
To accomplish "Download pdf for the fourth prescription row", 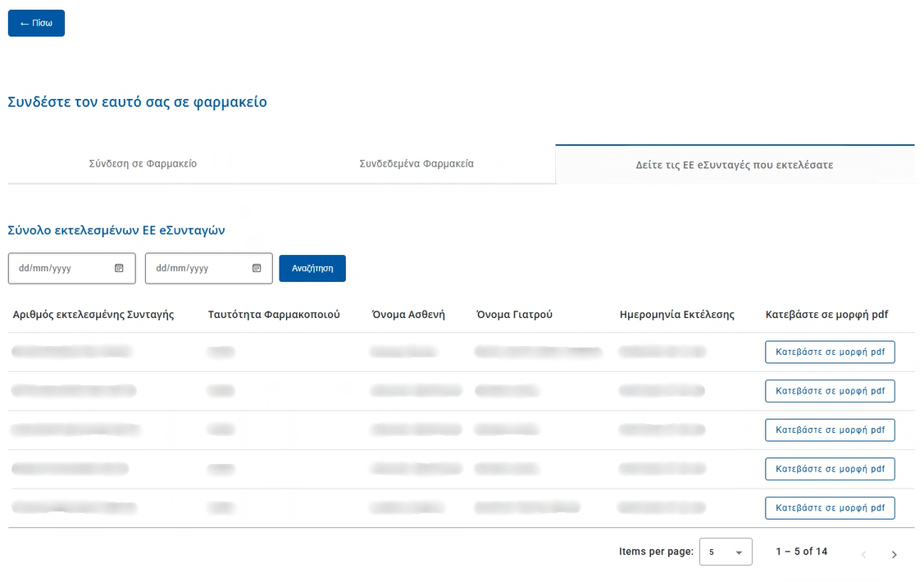I will pos(830,469).
